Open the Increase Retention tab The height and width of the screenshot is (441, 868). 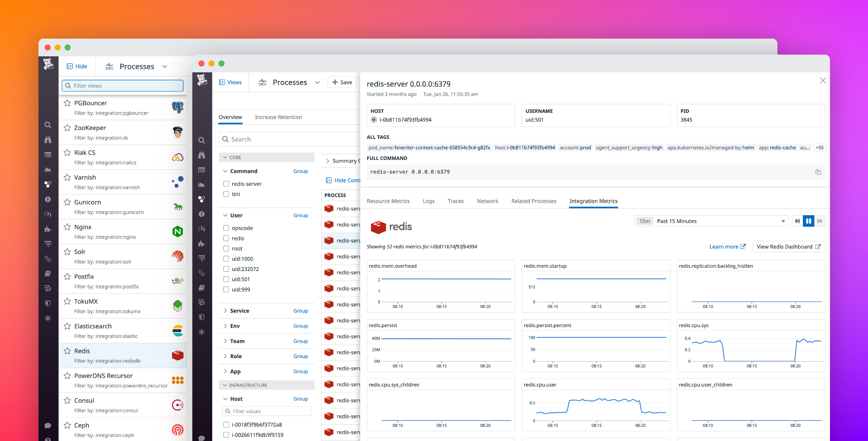278,117
